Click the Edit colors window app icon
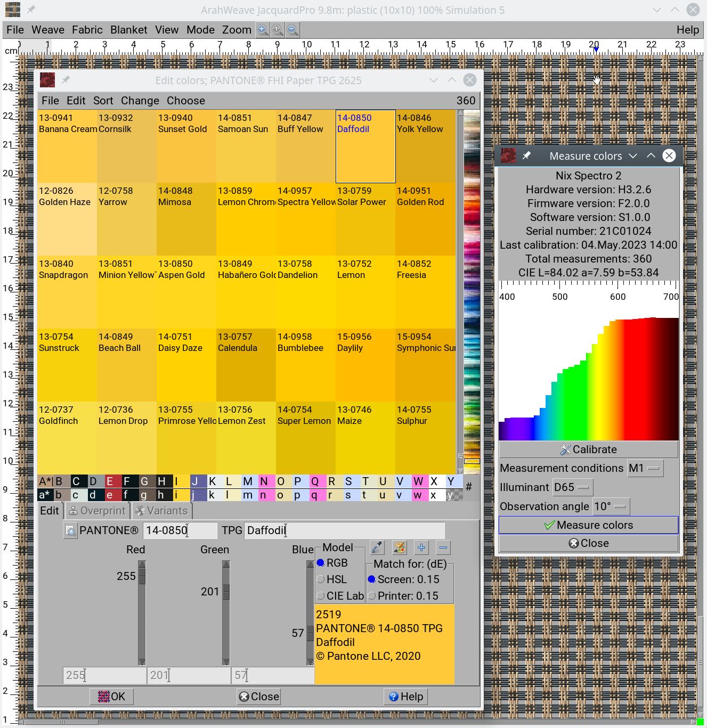This screenshot has height=728, width=707. (47, 80)
